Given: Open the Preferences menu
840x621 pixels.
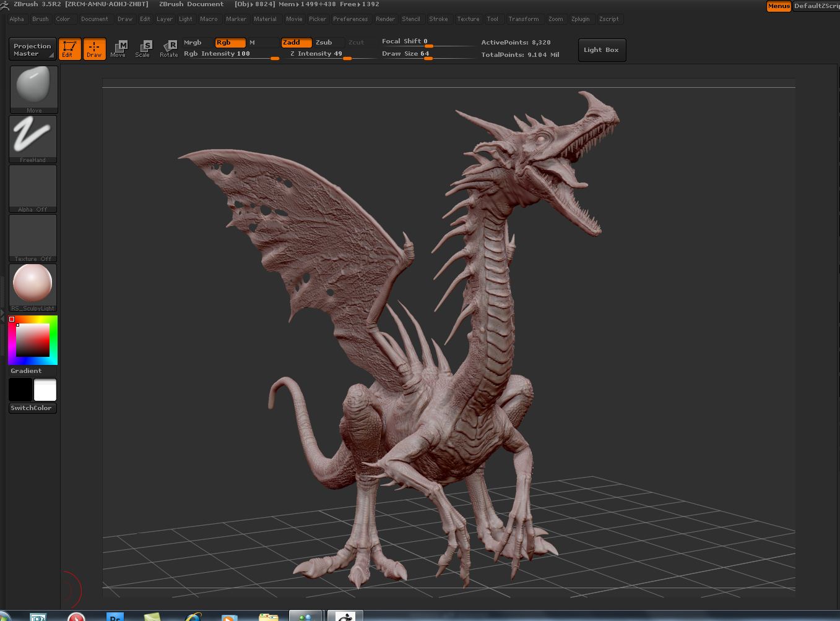Looking at the screenshot, I should [350, 19].
